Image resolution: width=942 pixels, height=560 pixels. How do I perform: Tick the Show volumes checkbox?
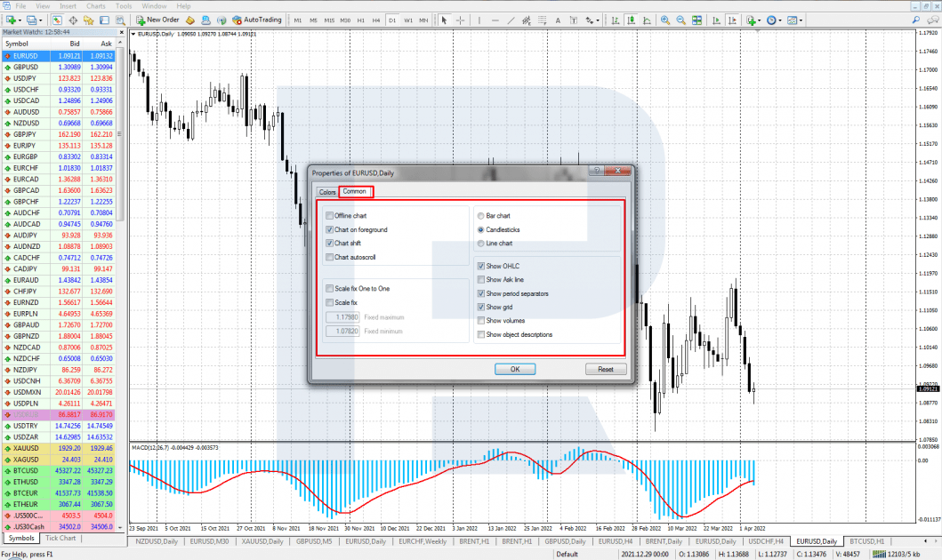coord(480,321)
